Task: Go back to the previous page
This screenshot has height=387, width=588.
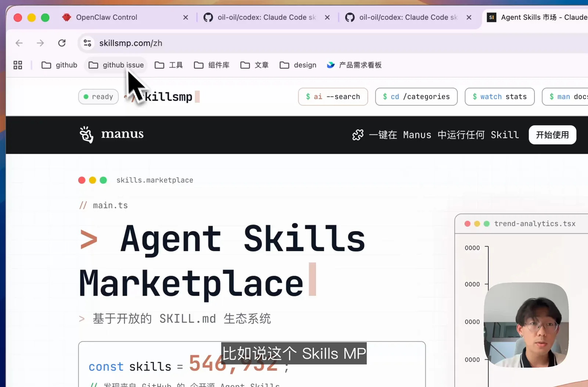Action: (19, 43)
